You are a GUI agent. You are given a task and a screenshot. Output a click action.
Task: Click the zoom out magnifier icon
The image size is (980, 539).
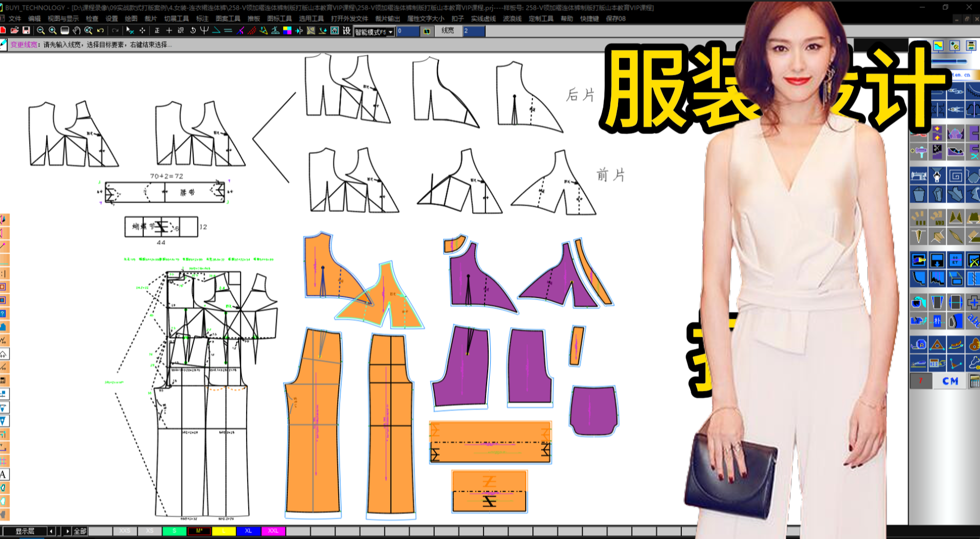(41, 31)
